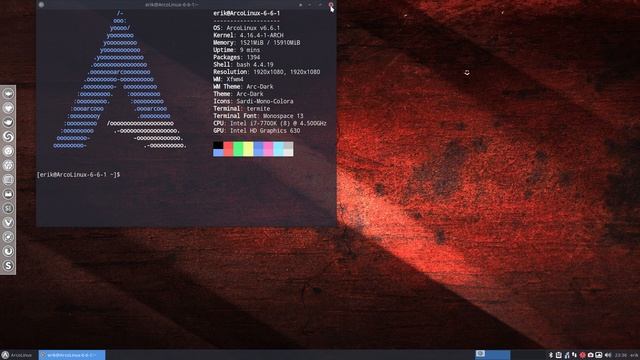
Task: Click the spoked wheel icon in the dock
Action: click(8, 165)
